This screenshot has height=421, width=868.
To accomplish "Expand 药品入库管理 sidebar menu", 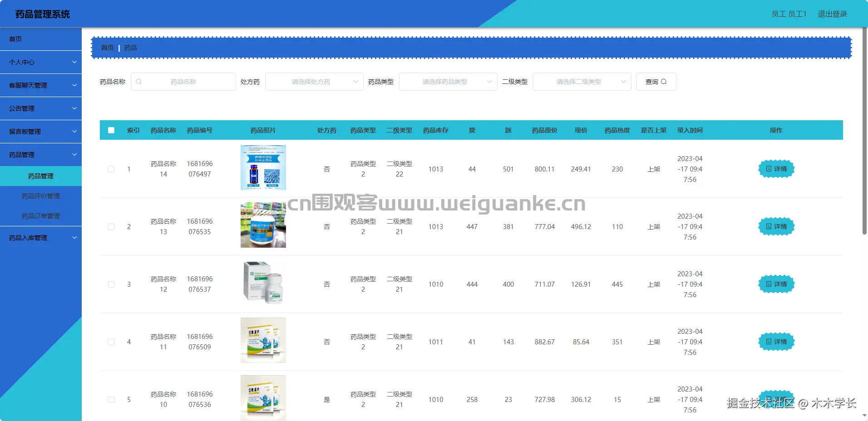I will pos(41,238).
